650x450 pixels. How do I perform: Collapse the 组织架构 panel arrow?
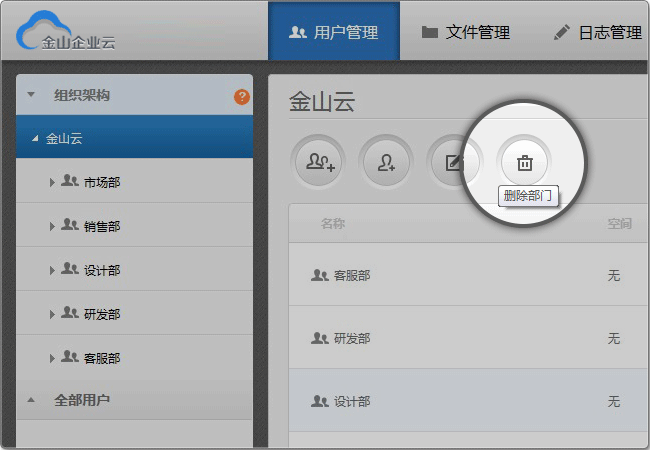click(x=31, y=94)
